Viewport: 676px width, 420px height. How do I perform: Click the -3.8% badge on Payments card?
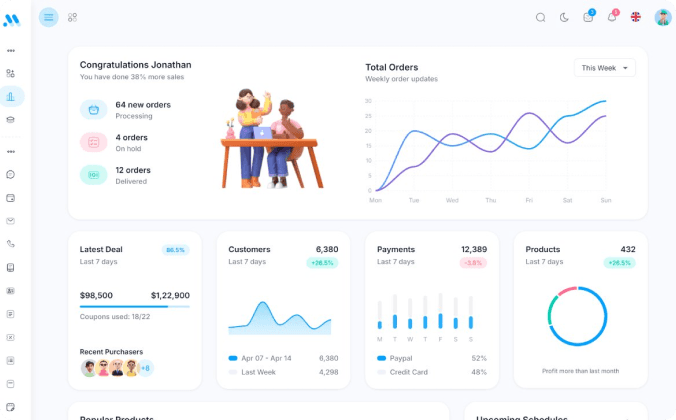[473, 263]
